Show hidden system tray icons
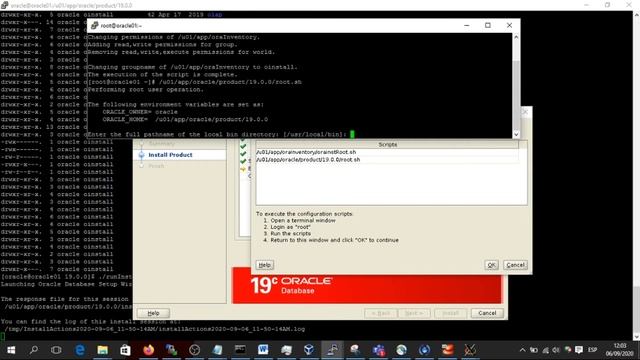 tap(522, 350)
